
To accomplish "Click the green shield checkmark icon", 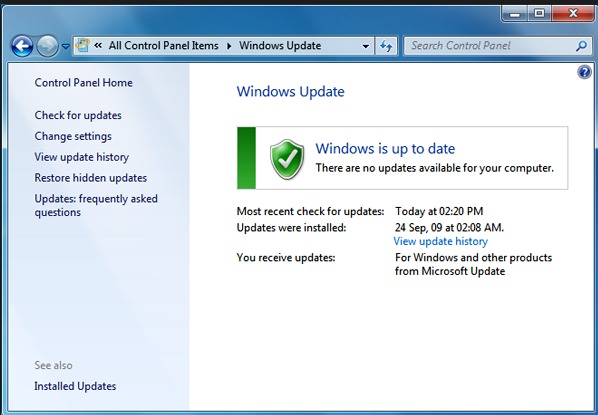I will coord(287,159).
